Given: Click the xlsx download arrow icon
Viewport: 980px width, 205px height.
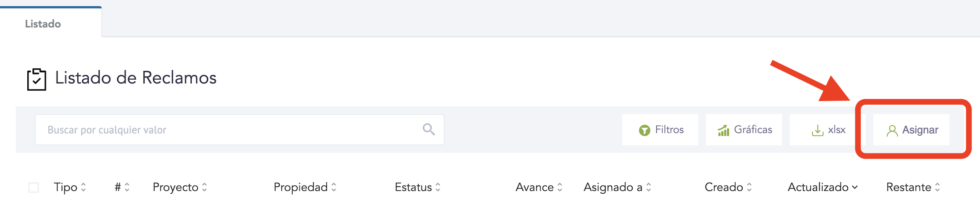Looking at the screenshot, I should pyautogui.click(x=817, y=130).
